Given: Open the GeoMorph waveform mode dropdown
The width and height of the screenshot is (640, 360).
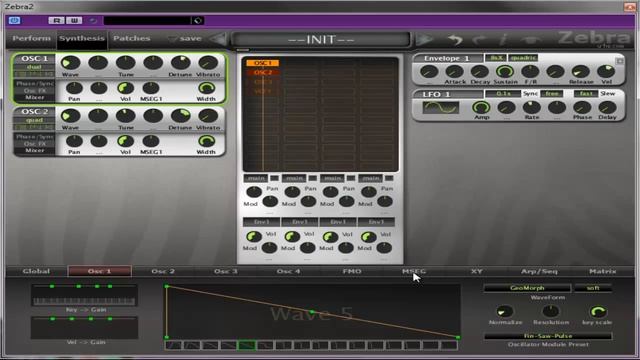Looking at the screenshot, I should point(527,288).
